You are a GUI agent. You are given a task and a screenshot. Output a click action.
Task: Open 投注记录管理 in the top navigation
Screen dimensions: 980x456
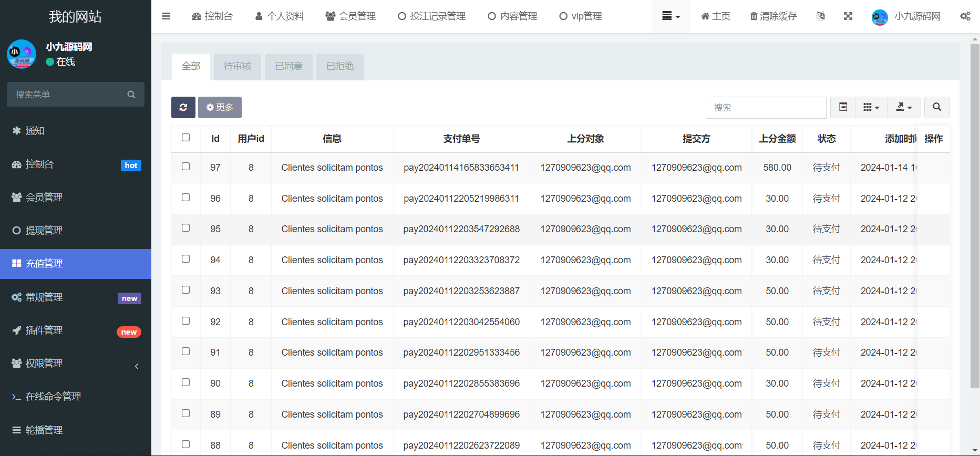(x=431, y=16)
